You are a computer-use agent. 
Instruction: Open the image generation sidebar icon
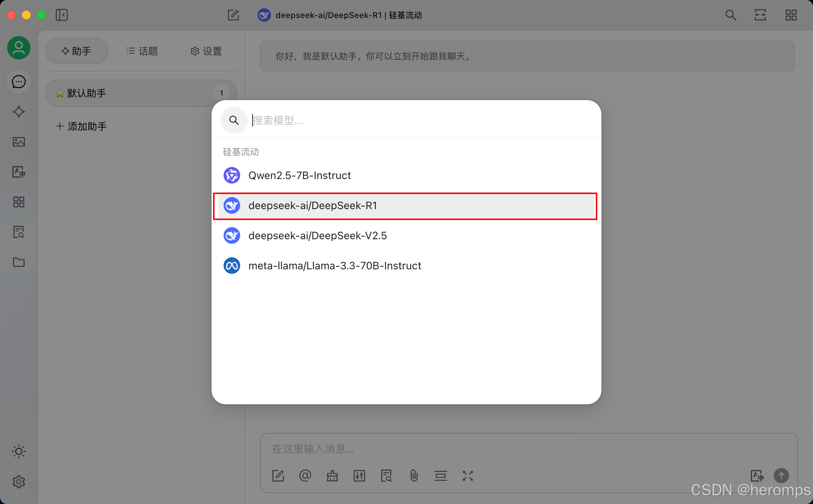tap(19, 142)
